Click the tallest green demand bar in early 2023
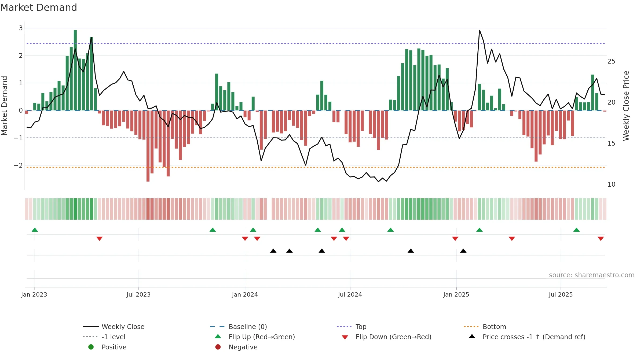644x362 pixels. pyautogui.click(x=75, y=70)
